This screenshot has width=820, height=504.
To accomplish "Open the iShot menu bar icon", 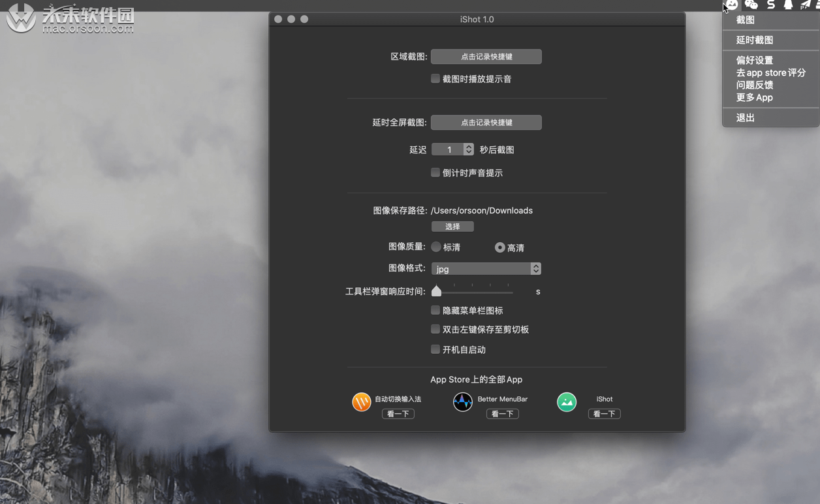I will coord(731,5).
